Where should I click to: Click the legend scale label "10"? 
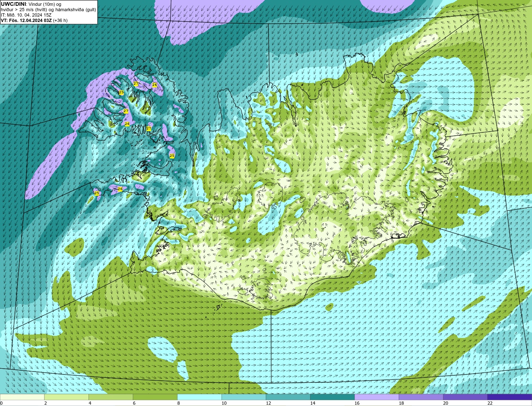click(x=224, y=403)
